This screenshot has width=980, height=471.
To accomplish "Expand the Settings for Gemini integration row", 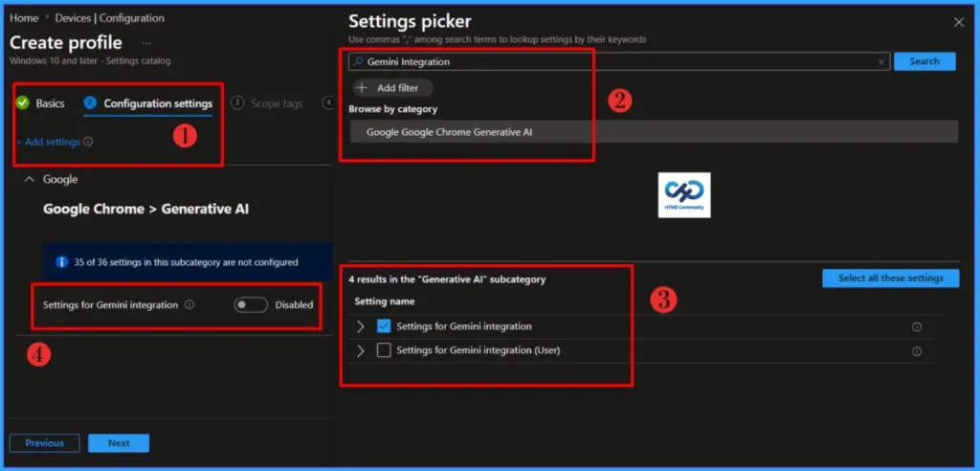I will coord(361,326).
